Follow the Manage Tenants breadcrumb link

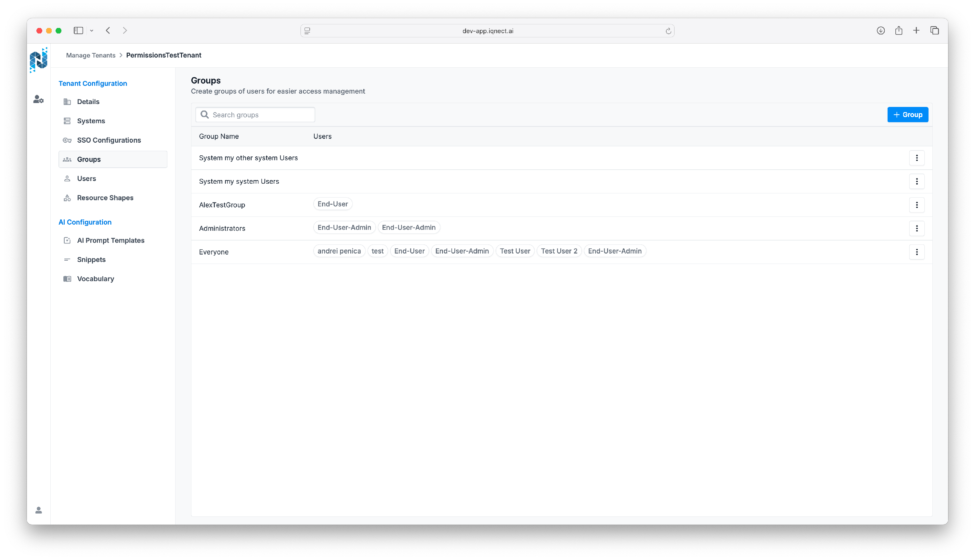(x=91, y=55)
